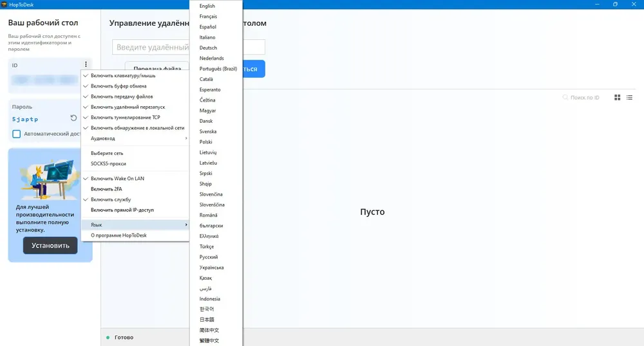Select Slovenčina language
This screenshot has height=346, width=644.
216,194
